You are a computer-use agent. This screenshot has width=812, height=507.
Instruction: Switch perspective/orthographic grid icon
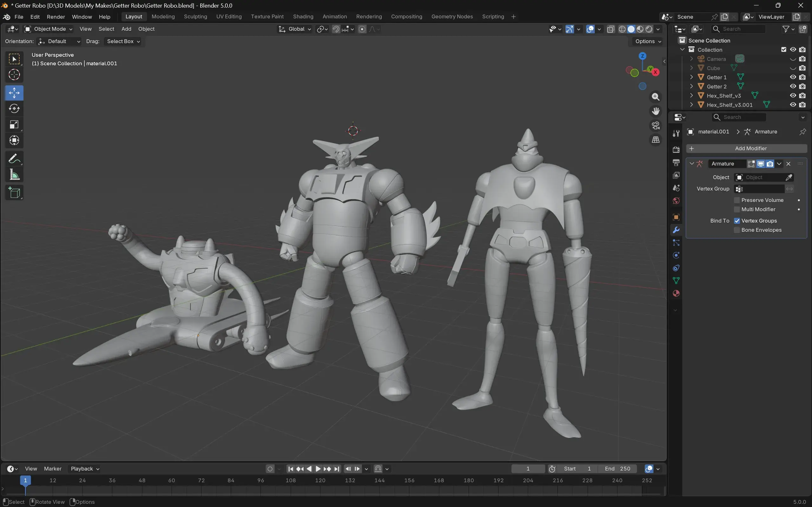(655, 140)
